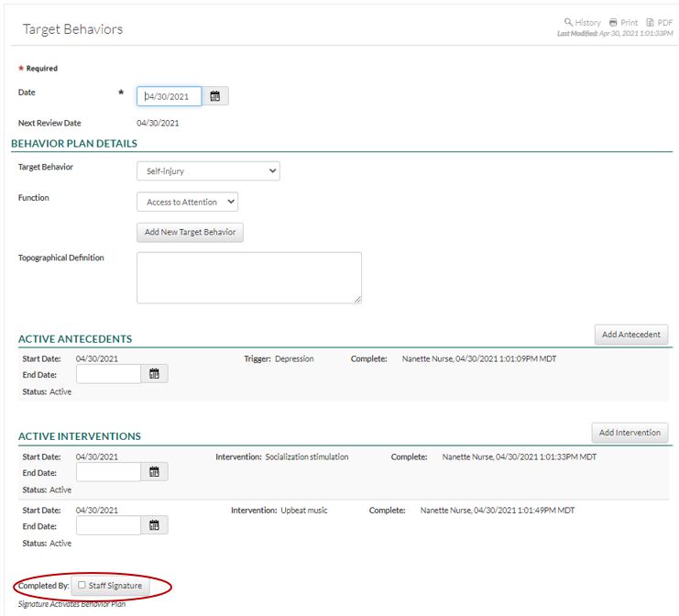The height and width of the screenshot is (616, 679).
Task: Click End Date field for Upbeat music intervention
Action: coord(108,525)
